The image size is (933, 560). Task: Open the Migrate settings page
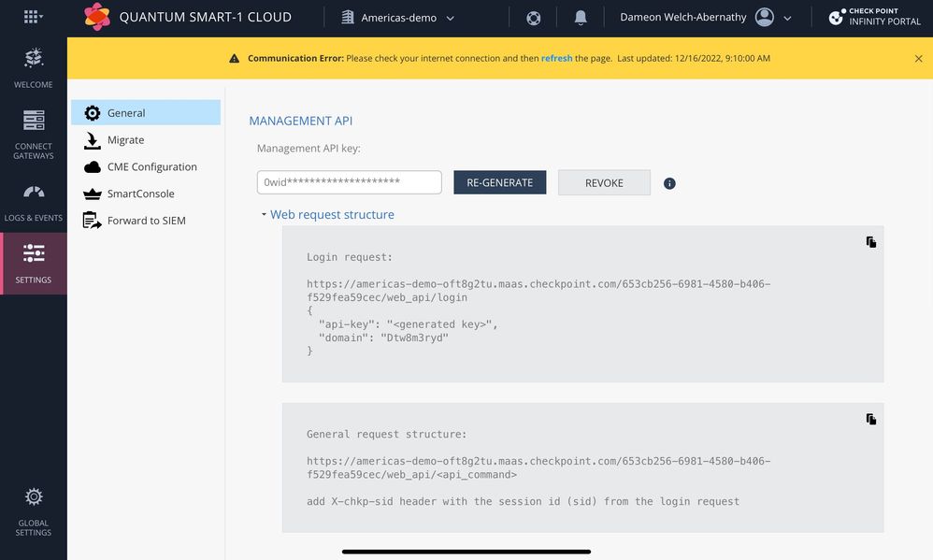146,140
